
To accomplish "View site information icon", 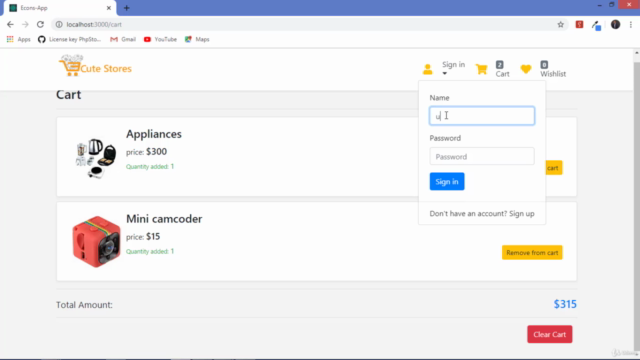I will [x=59, y=24].
